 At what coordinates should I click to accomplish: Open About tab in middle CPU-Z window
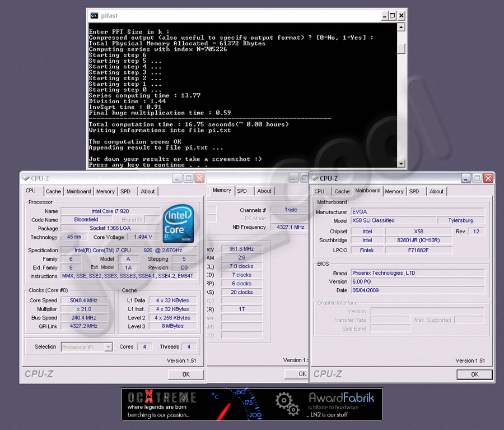pos(264,191)
